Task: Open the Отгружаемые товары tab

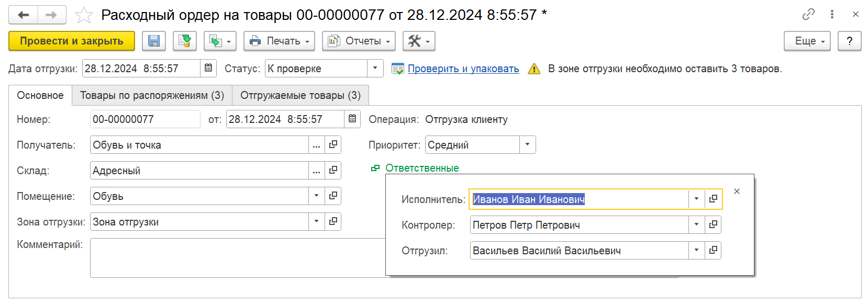Action: pos(301,95)
